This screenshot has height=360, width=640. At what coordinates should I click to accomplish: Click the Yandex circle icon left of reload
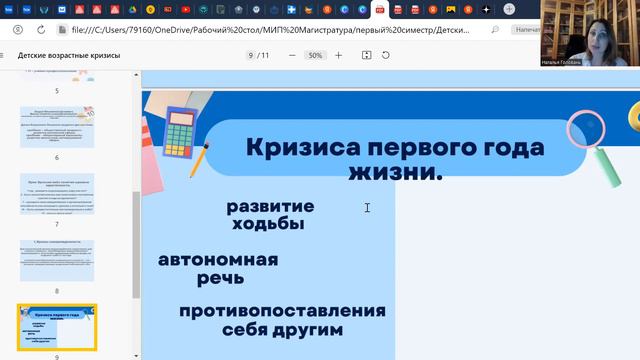(18, 30)
